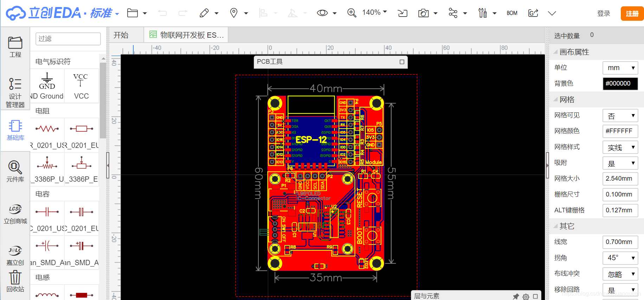
Task: Open the 元件库 component library
Action: tap(15, 171)
